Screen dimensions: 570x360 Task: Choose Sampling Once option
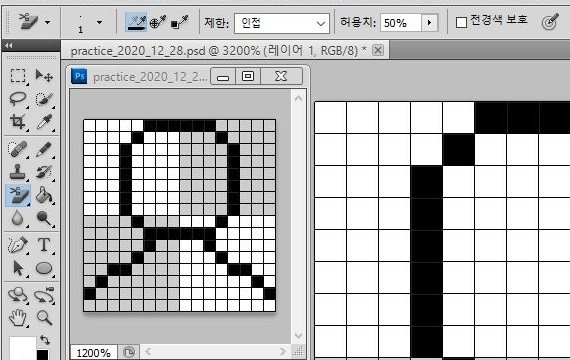tap(158, 23)
